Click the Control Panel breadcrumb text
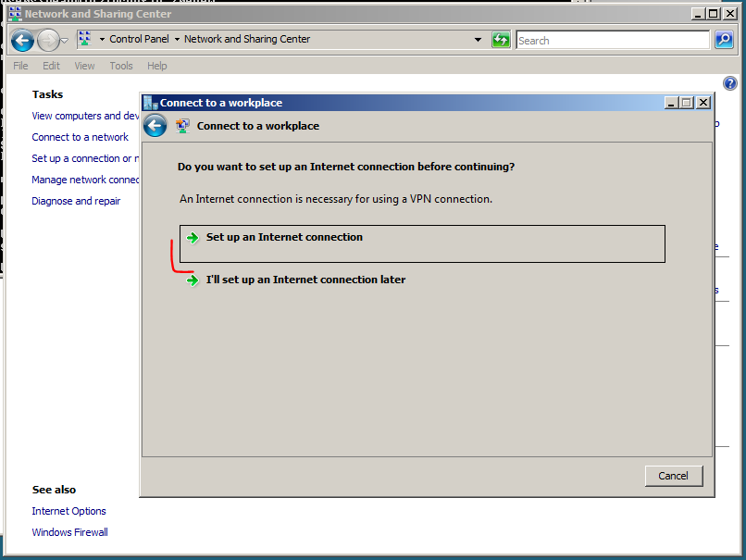 pos(139,39)
